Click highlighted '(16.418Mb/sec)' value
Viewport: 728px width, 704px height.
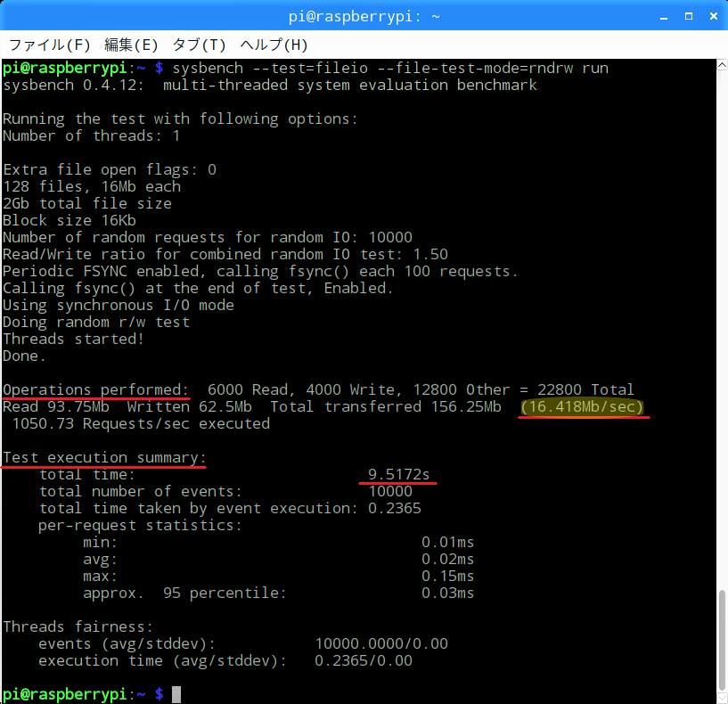[x=582, y=407]
